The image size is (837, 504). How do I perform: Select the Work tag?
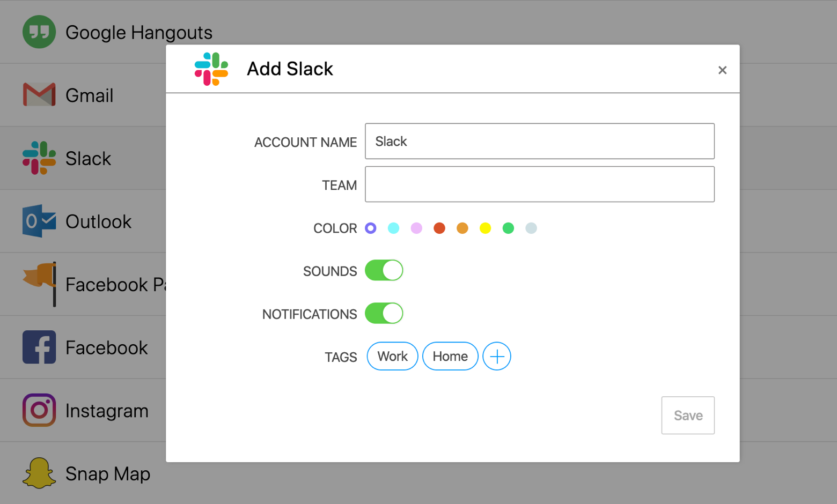coord(393,356)
